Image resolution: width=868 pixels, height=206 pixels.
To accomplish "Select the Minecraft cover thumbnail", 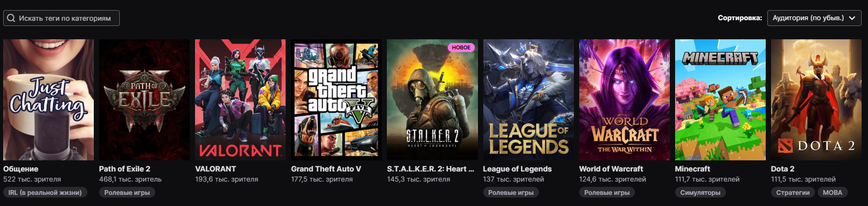I will [720, 100].
